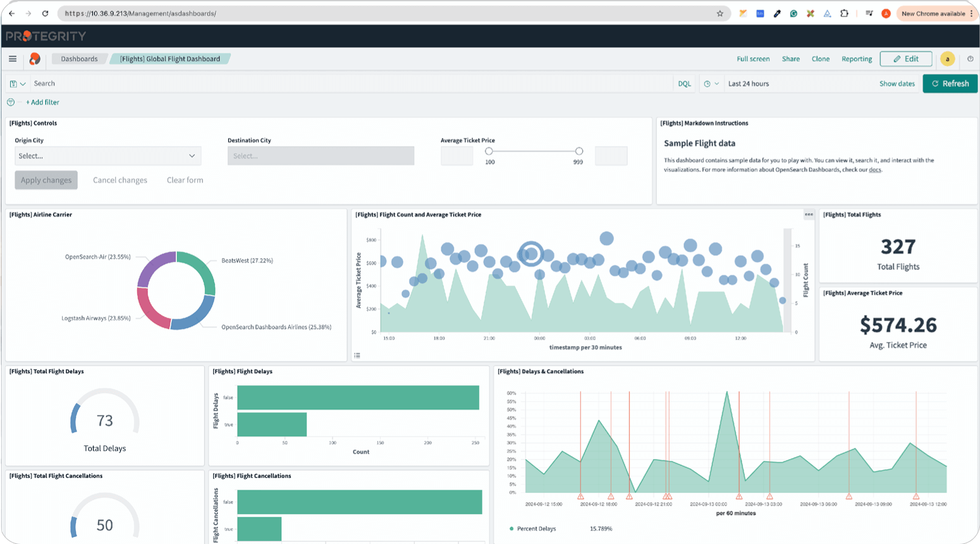
Task: Bookmark this page with the star icon
Action: click(720, 13)
